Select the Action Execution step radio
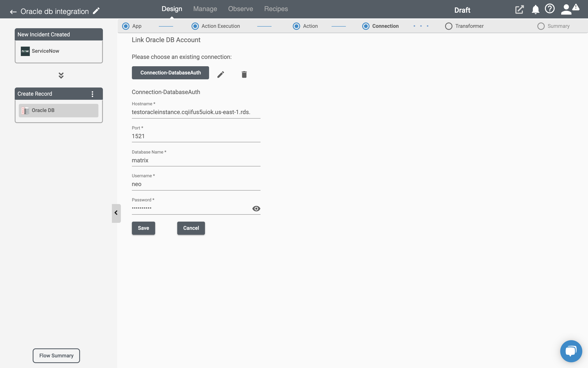Image resolution: width=588 pixels, height=368 pixels. point(195,26)
